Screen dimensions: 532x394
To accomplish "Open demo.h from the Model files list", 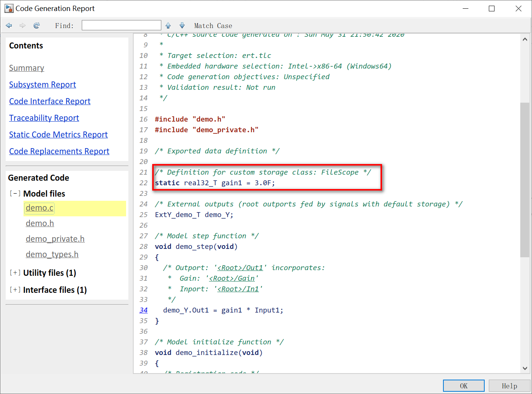I will (40, 224).
